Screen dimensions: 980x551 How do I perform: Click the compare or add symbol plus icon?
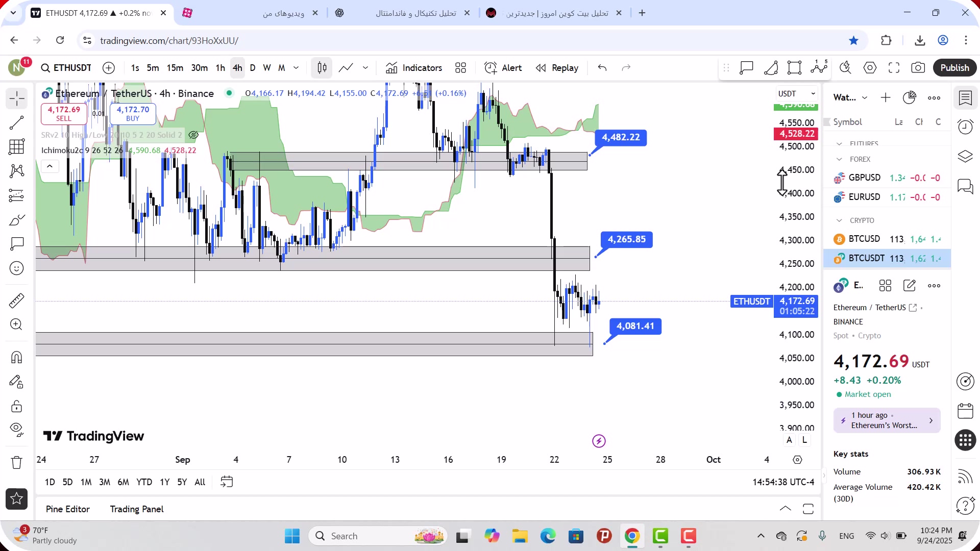[x=109, y=68]
